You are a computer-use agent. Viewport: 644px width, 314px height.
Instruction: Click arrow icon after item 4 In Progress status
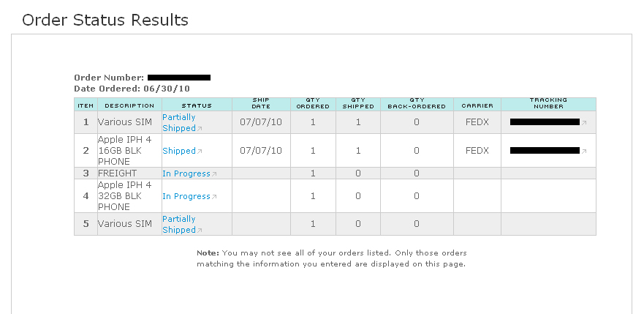214,197
